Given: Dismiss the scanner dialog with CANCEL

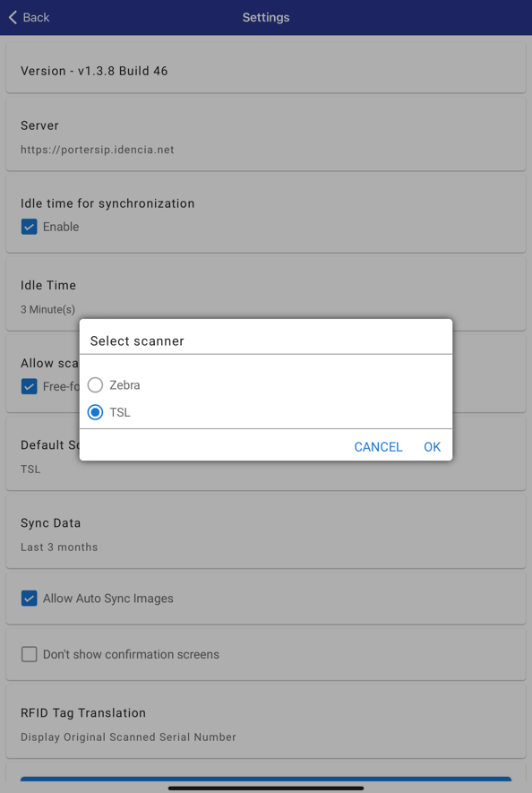Looking at the screenshot, I should tap(378, 446).
